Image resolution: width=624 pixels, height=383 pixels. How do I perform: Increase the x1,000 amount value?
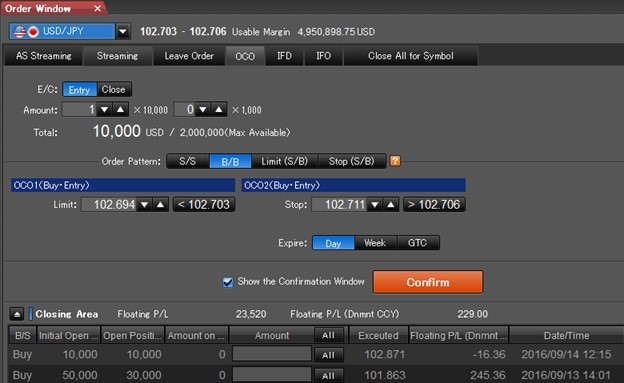(218, 109)
